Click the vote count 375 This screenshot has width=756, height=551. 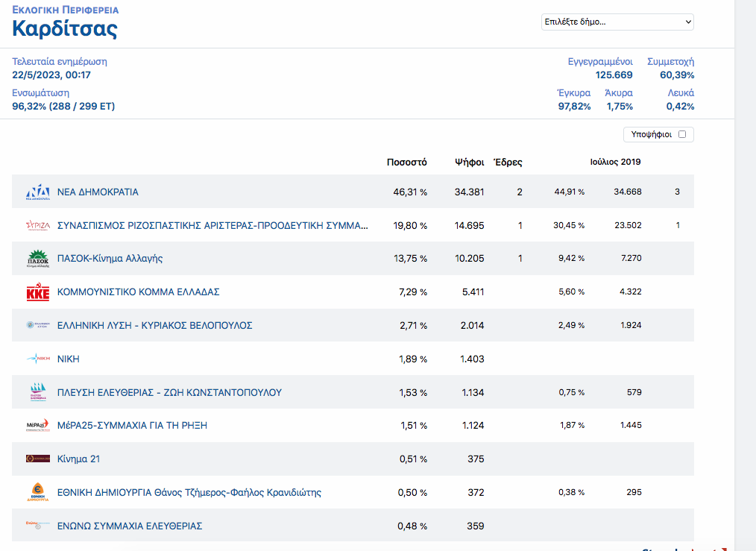476,459
